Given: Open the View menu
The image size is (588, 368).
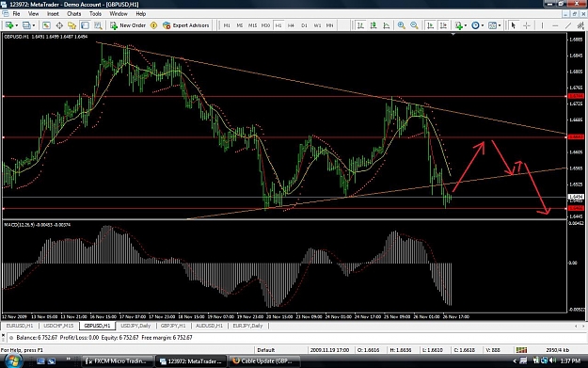Looking at the screenshot, I should 33,14.
